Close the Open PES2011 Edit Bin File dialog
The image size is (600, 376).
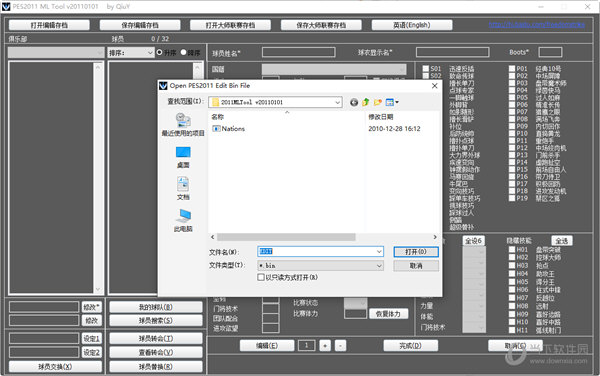(x=434, y=86)
